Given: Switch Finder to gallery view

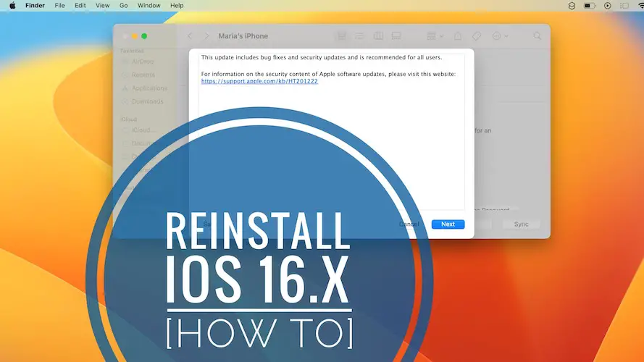Looking at the screenshot, I should (396, 36).
